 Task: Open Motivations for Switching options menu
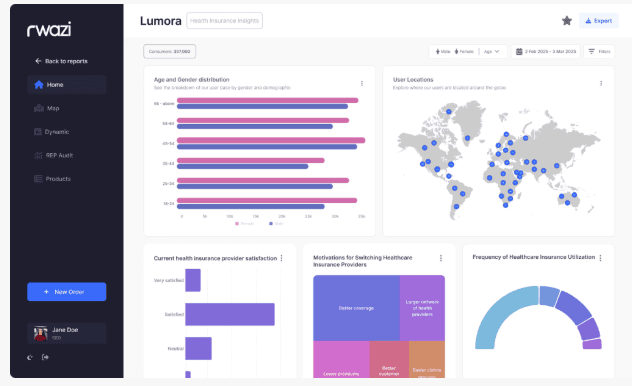441,258
